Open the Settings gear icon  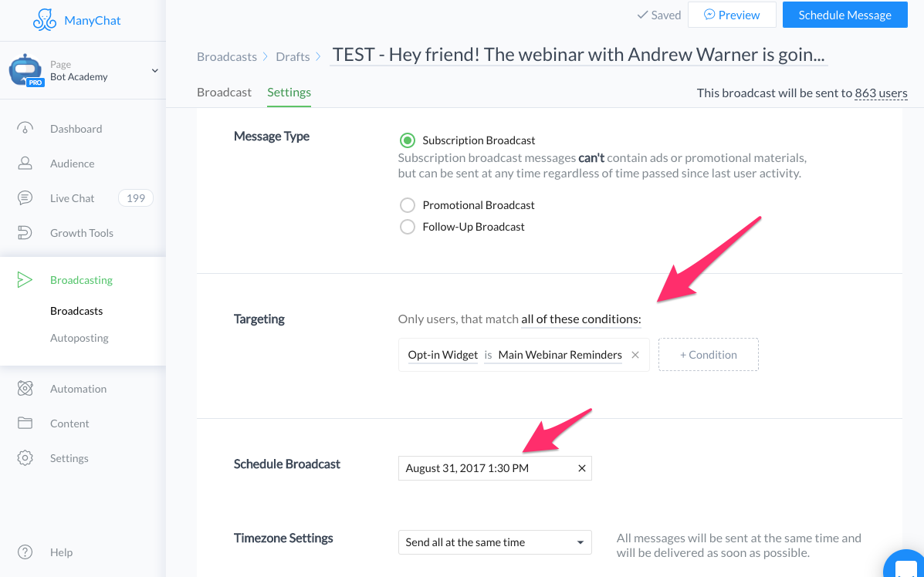coord(25,458)
